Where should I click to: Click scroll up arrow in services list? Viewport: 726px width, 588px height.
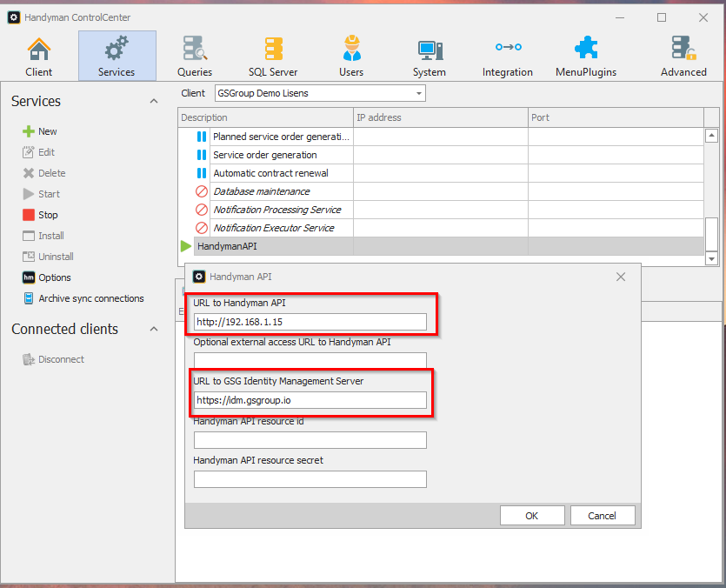[x=711, y=136]
